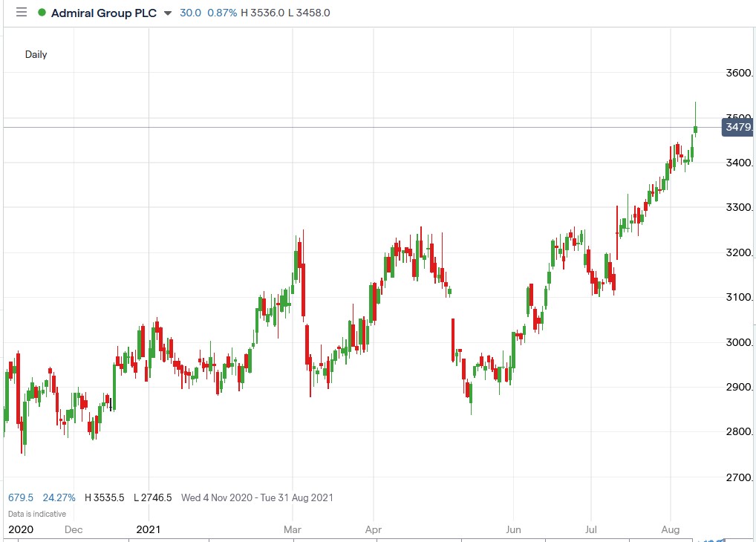This screenshot has width=756, height=542.
Task: Click the low value L 3458.0
Action: pos(308,13)
